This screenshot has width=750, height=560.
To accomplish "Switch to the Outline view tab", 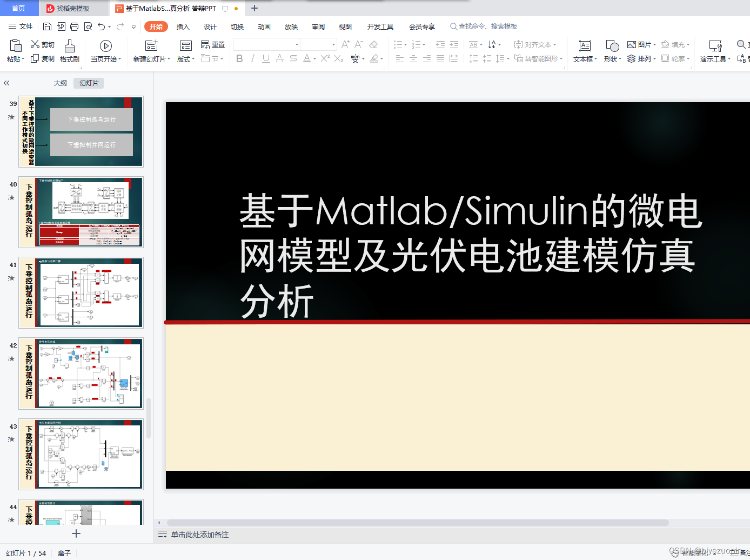I will (61, 83).
